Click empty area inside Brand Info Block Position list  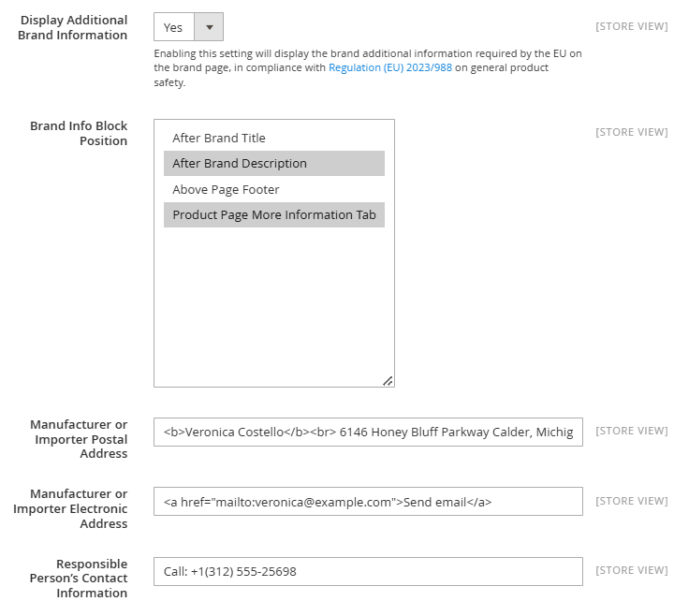(273, 301)
